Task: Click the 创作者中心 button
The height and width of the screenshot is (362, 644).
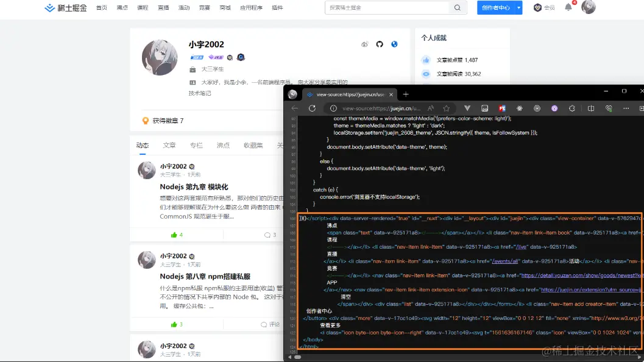Action: (496, 8)
